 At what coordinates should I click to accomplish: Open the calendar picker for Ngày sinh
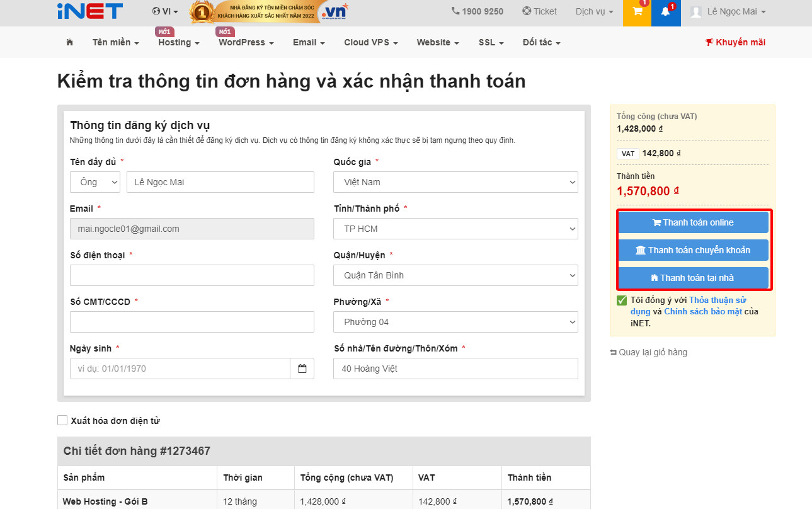tap(302, 368)
